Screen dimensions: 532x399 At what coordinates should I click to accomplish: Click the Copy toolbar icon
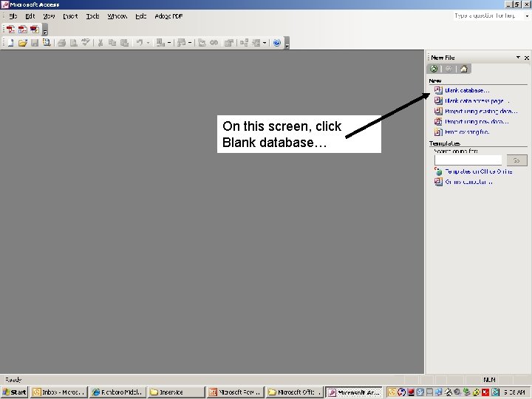(112, 43)
